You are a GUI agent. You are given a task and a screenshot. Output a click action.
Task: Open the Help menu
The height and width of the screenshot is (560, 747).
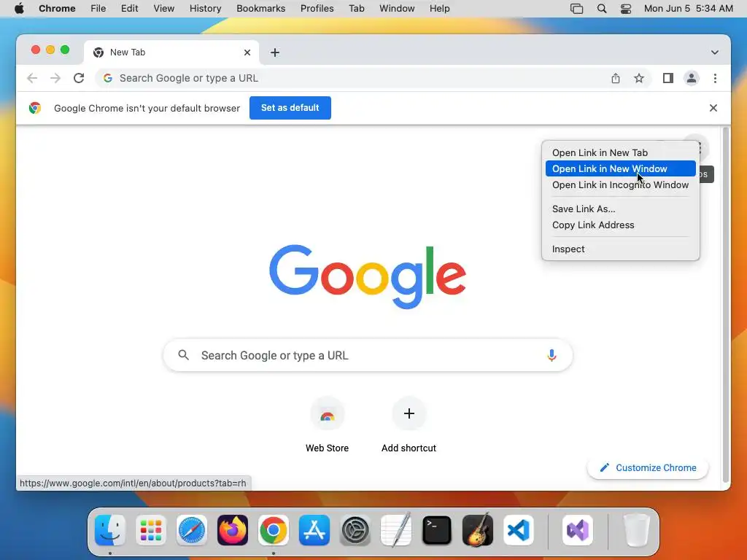(439, 9)
